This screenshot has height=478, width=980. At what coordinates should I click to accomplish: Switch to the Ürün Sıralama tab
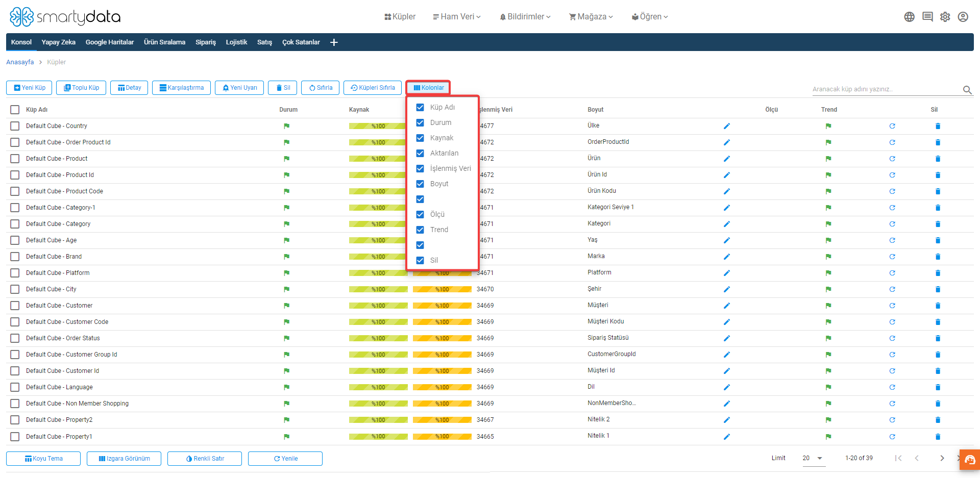coord(164,42)
